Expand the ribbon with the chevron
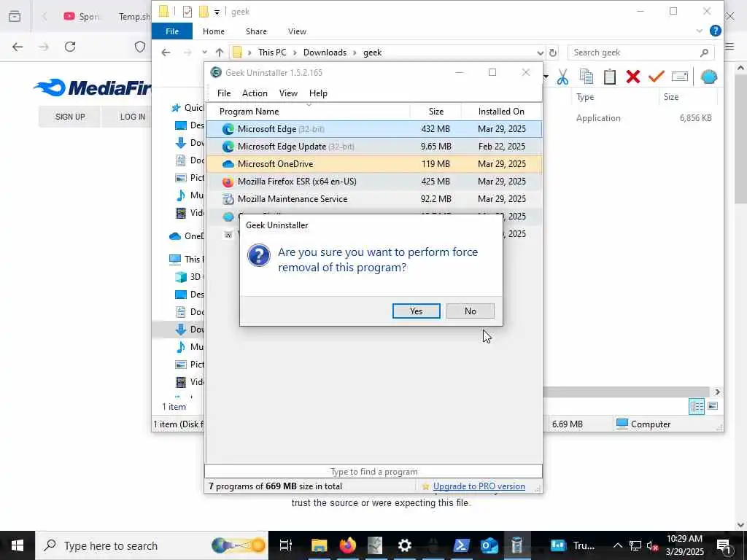The height and width of the screenshot is (560, 747). tap(699, 31)
